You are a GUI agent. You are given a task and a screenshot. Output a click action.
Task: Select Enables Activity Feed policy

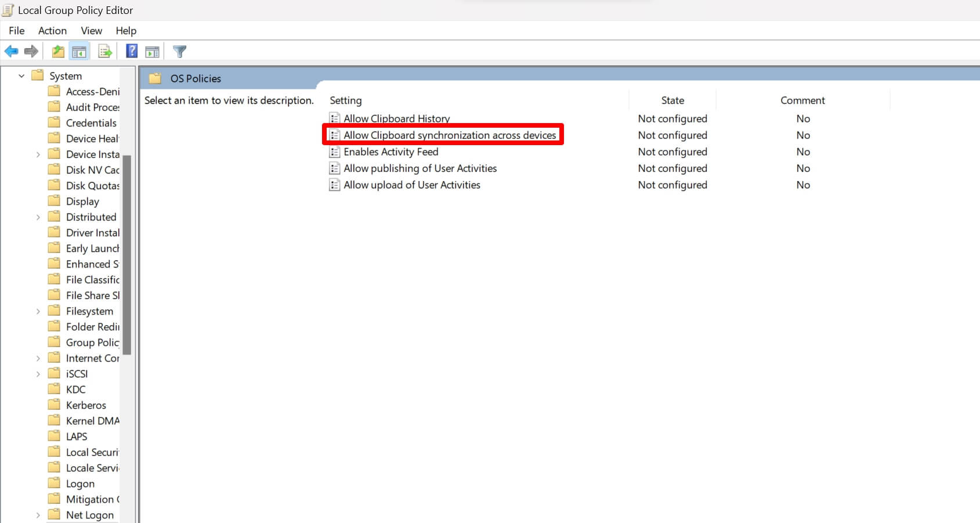tap(391, 152)
